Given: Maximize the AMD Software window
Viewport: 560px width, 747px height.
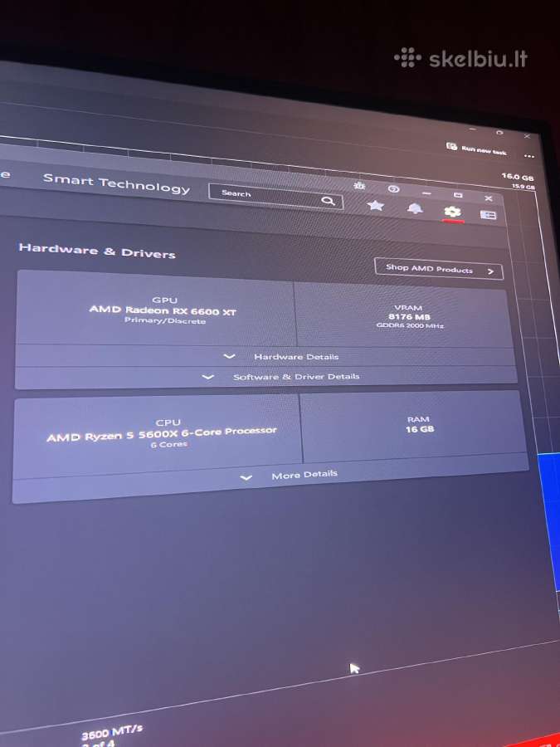Looking at the screenshot, I should point(458,195).
